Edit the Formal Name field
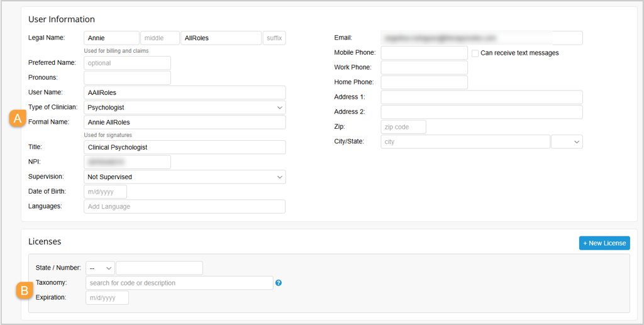The image size is (644, 325). [184, 122]
